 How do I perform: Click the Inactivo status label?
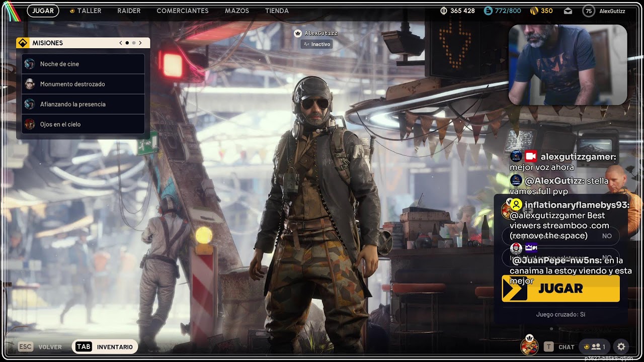316,44
